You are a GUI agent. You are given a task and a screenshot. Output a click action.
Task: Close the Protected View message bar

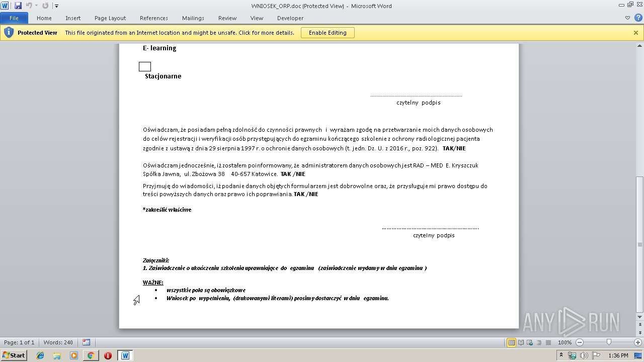(x=636, y=33)
